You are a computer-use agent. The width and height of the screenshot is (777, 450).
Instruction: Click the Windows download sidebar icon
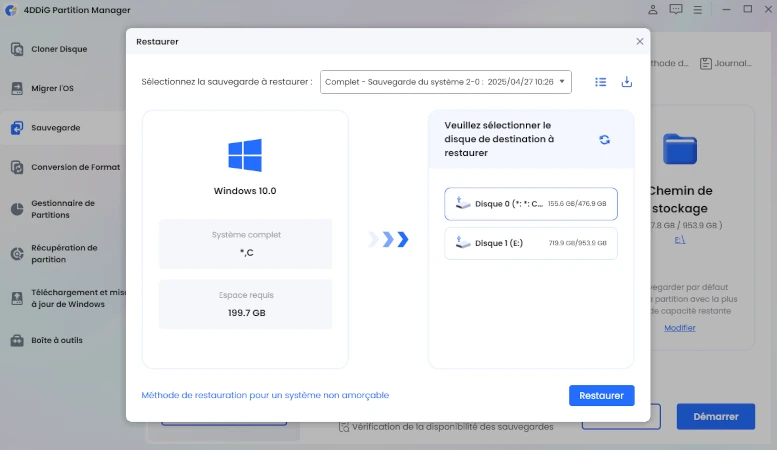17,298
